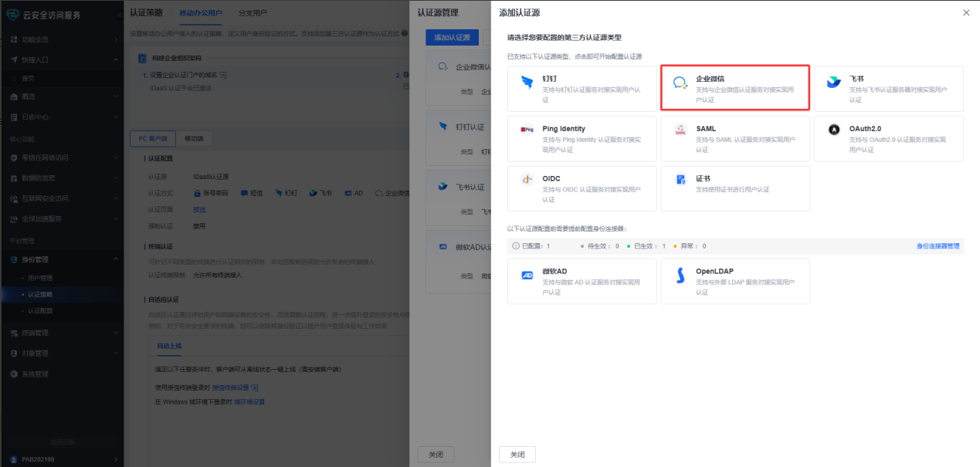Image resolution: width=980 pixels, height=467 pixels.
Task: Click the 允许所有终端接入 value text
Action: [217, 275]
